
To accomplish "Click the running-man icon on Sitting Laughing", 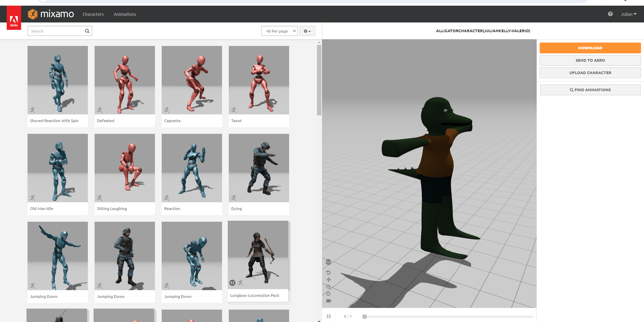I will 100,198.
